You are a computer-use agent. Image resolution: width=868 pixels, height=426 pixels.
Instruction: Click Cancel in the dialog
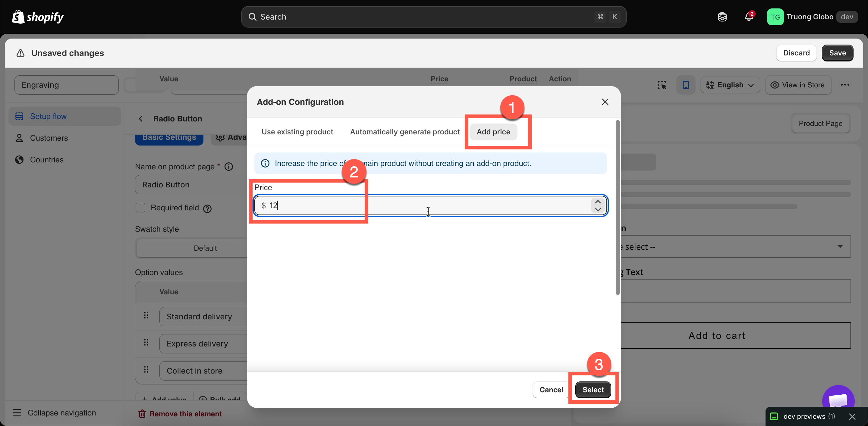[x=551, y=390]
